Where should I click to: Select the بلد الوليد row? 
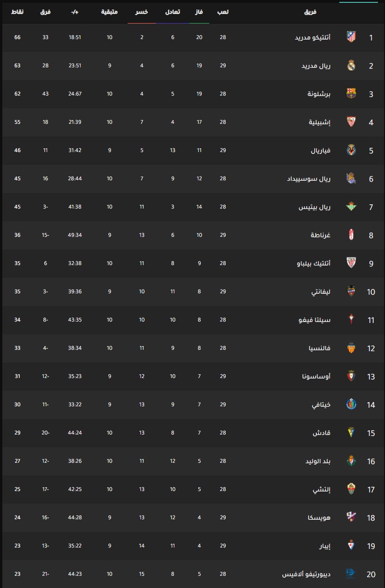coord(192,461)
